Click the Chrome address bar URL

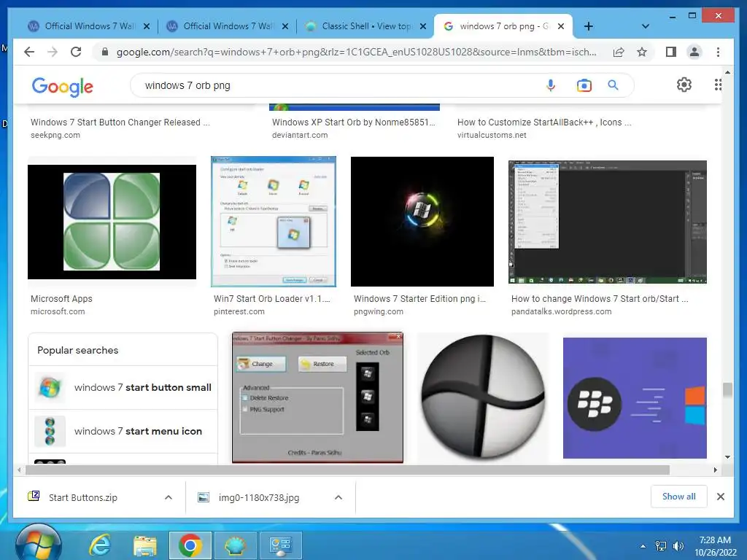[356, 52]
